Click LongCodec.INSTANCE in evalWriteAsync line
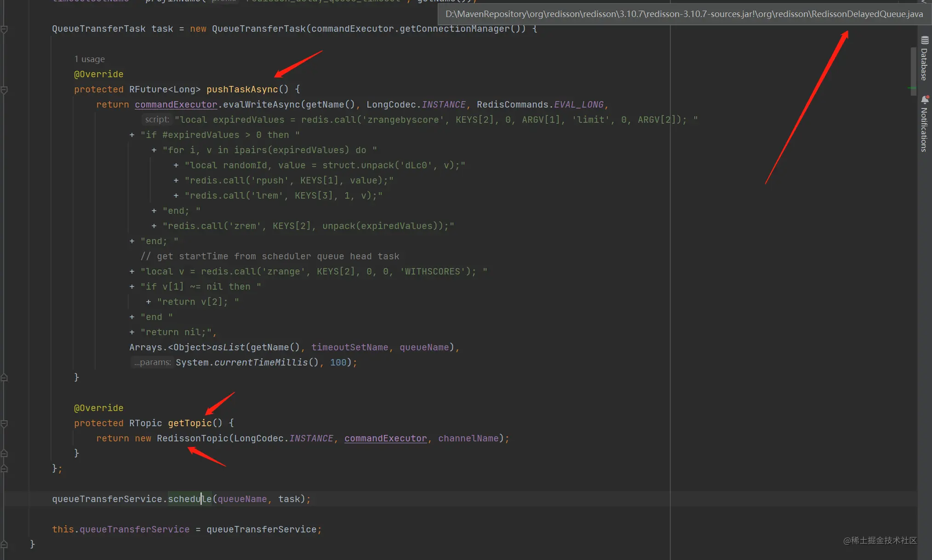The width and height of the screenshot is (932, 560). point(416,104)
